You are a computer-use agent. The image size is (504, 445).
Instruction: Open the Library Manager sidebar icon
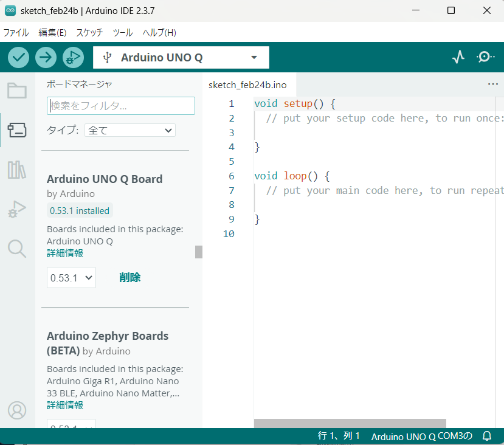pyautogui.click(x=17, y=170)
